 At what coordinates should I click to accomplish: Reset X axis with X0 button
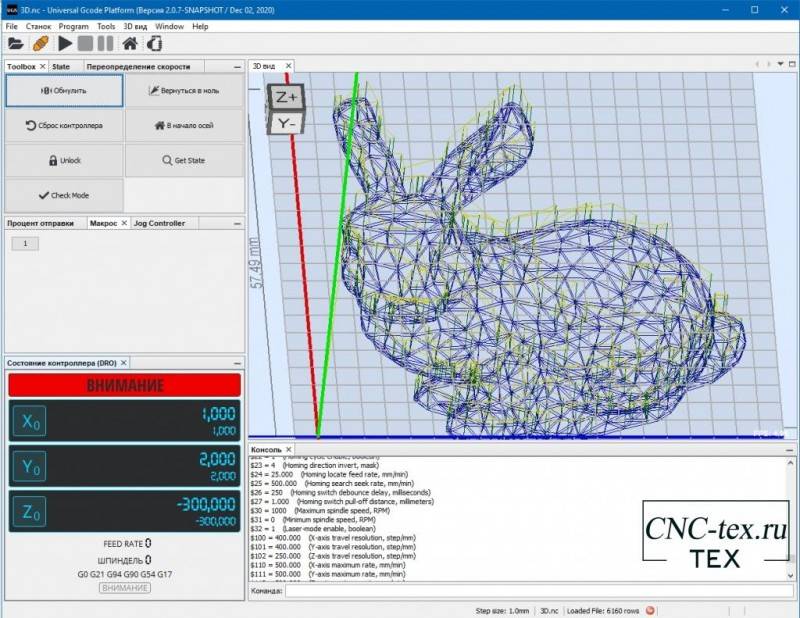point(30,421)
